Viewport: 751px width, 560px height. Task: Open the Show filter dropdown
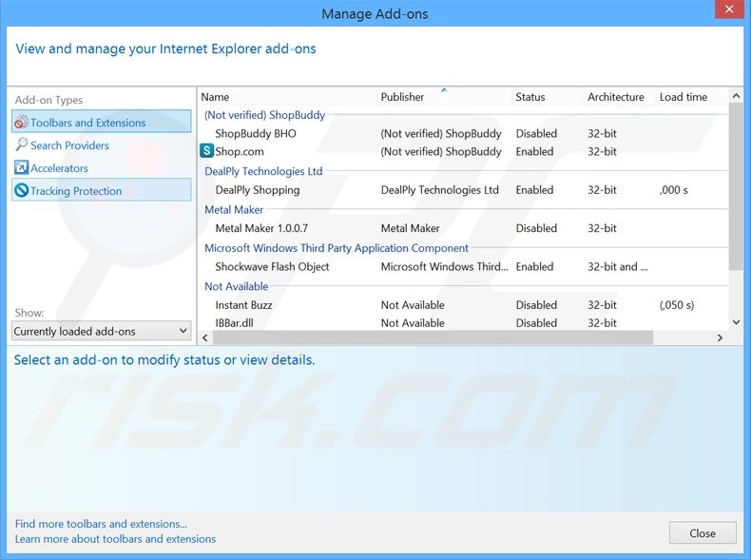pos(101,331)
